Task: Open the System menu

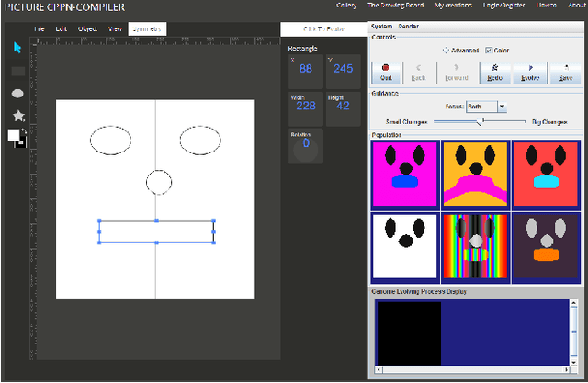Action: point(380,27)
